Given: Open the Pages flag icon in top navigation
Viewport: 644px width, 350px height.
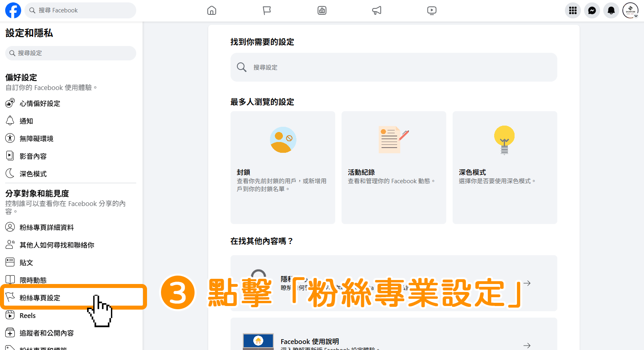Looking at the screenshot, I should 267,10.
